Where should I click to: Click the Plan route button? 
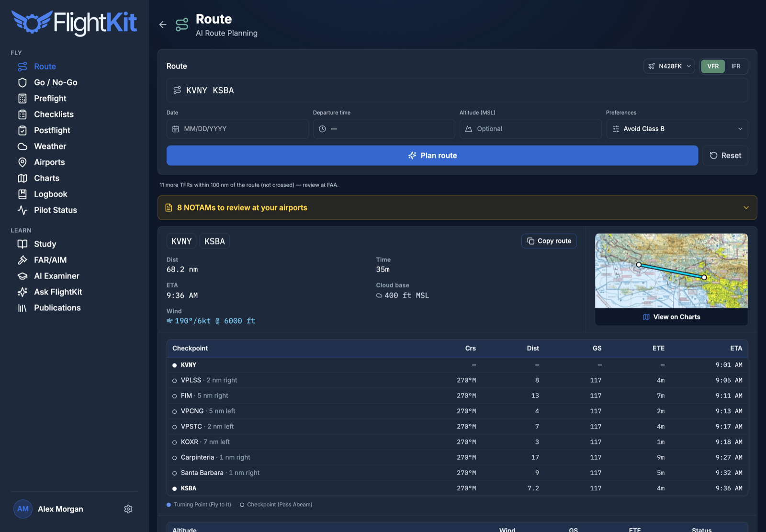pyautogui.click(x=432, y=156)
